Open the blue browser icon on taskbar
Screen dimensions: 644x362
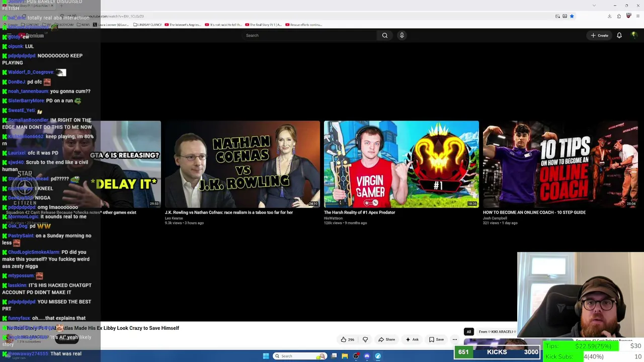pos(378,356)
